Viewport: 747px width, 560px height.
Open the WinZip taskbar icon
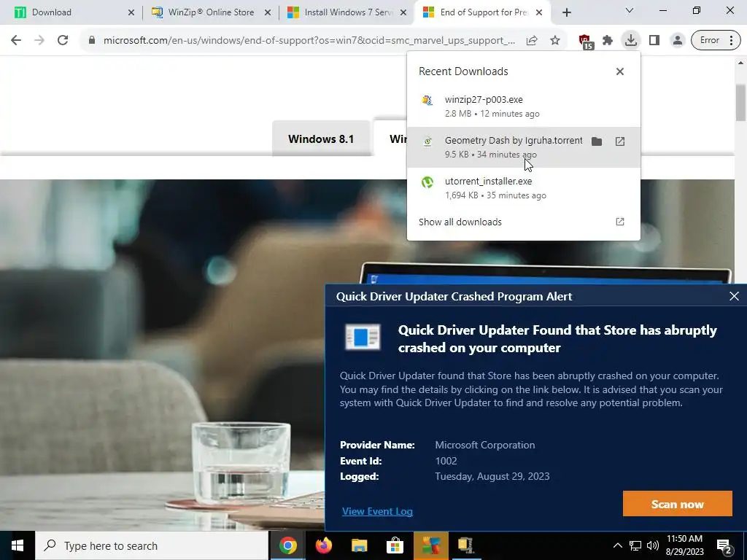point(466,545)
